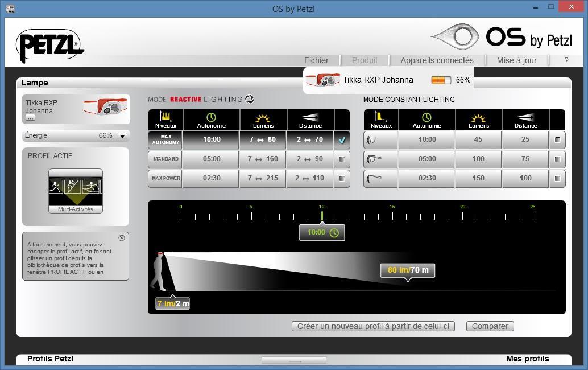Select the MAX AUTONOMY level button

click(x=165, y=140)
